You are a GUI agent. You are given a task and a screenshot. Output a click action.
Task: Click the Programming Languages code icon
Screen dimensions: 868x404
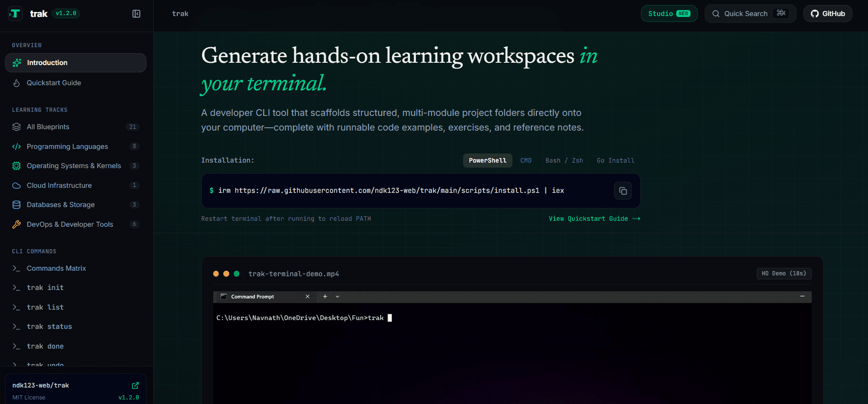click(16, 147)
